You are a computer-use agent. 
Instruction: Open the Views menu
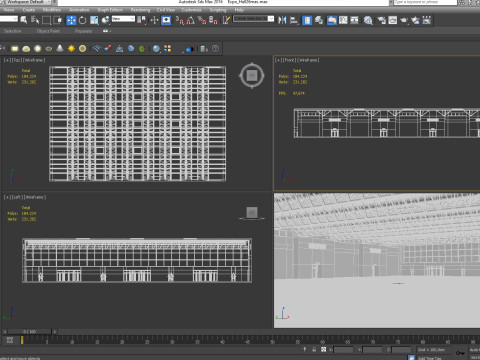[9, 10]
